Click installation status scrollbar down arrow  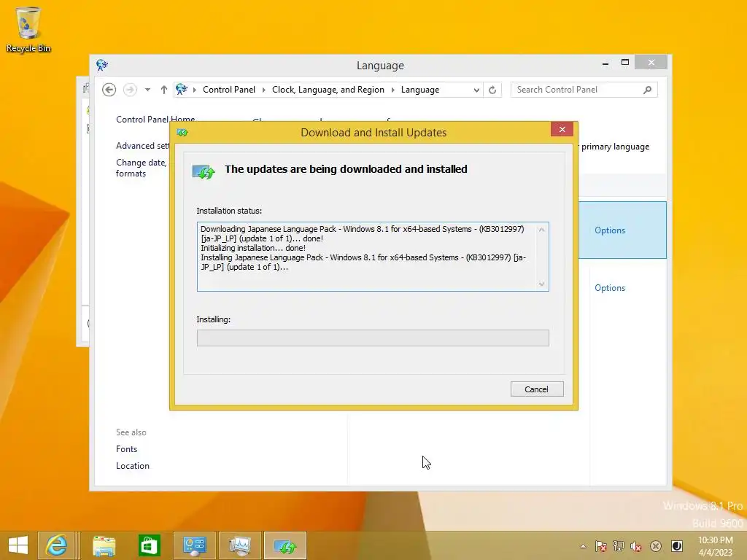pyautogui.click(x=542, y=284)
